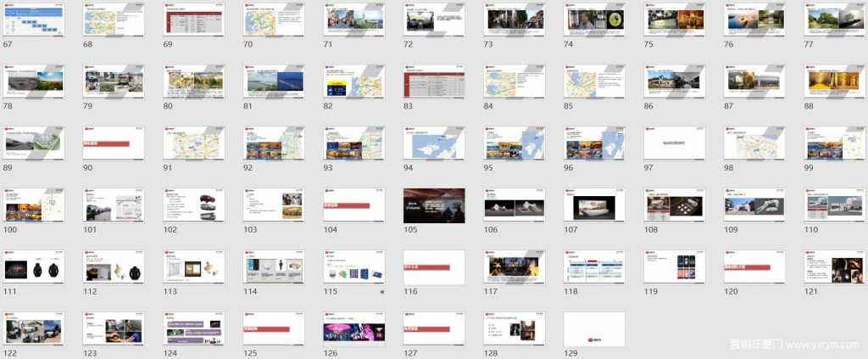Select slide 88 with the golden corridor photo
Viewport: 868px width, 359px height.
(x=834, y=81)
